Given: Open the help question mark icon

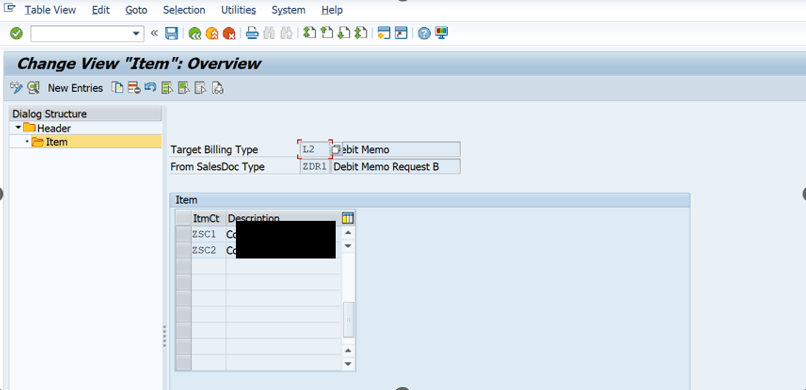Looking at the screenshot, I should (424, 33).
